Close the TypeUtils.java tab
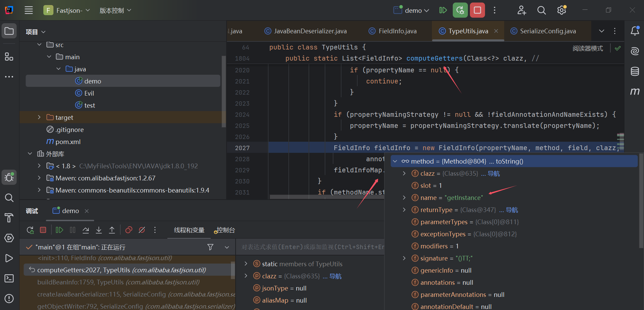The width and height of the screenshot is (644, 310). tap(496, 31)
